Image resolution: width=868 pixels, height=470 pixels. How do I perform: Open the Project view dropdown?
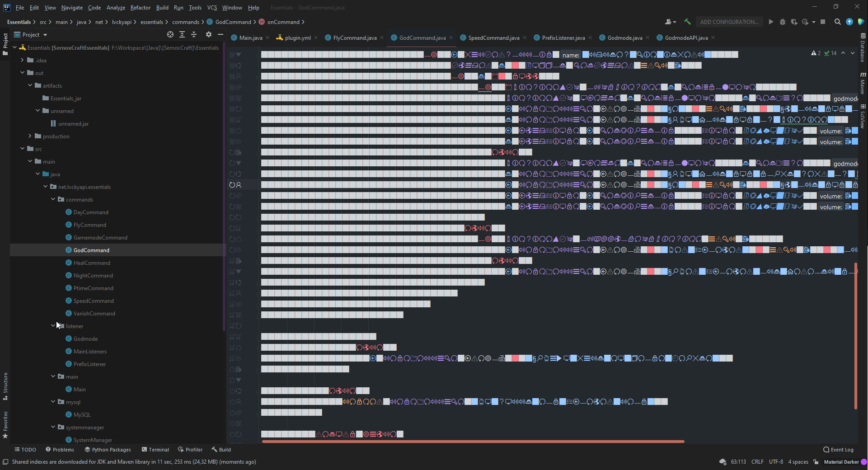pyautogui.click(x=45, y=35)
